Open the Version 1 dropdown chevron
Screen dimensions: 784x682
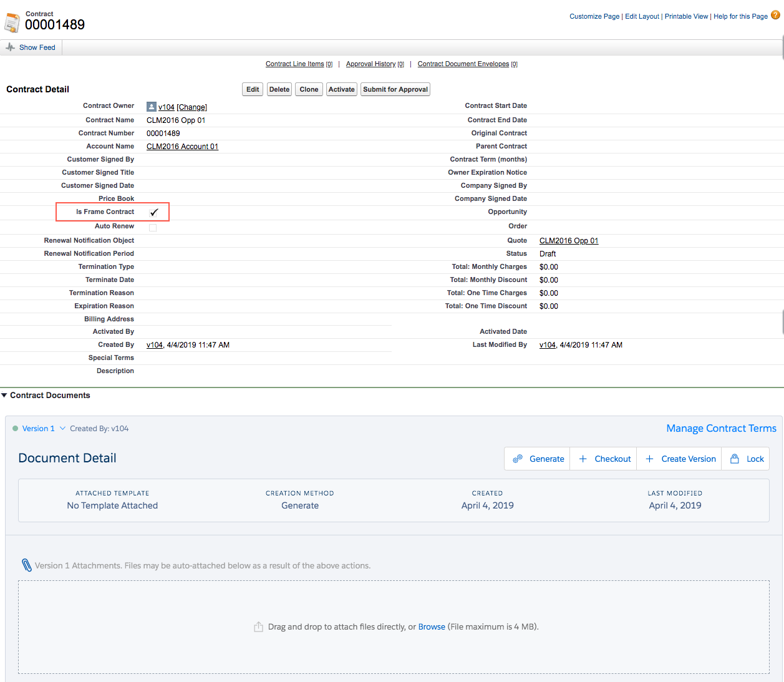click(62, 429)
